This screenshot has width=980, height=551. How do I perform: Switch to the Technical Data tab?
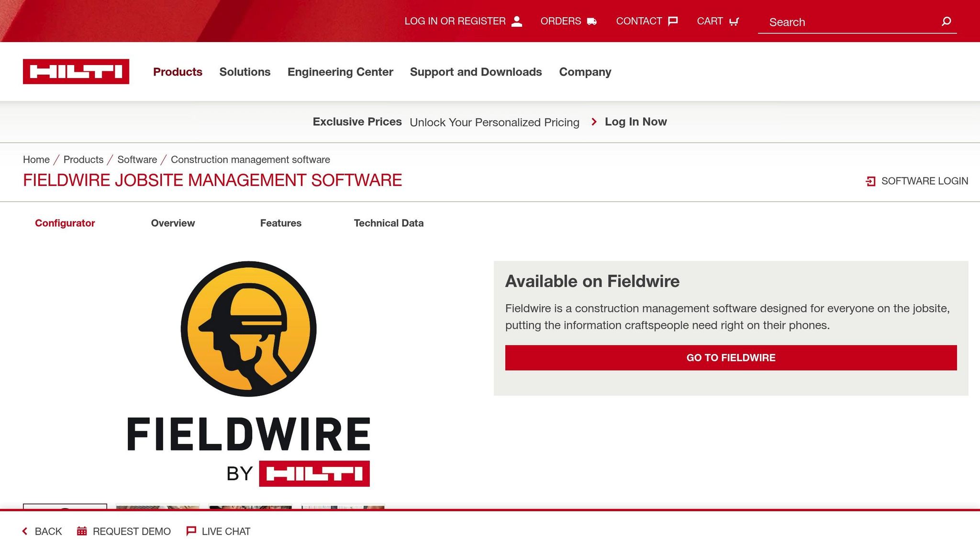pos(389,223)
